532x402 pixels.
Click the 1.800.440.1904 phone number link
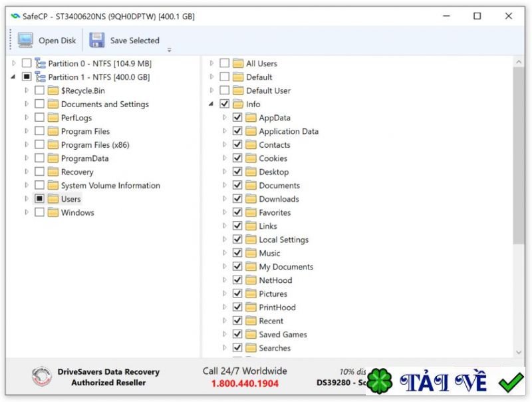point(245,382)
